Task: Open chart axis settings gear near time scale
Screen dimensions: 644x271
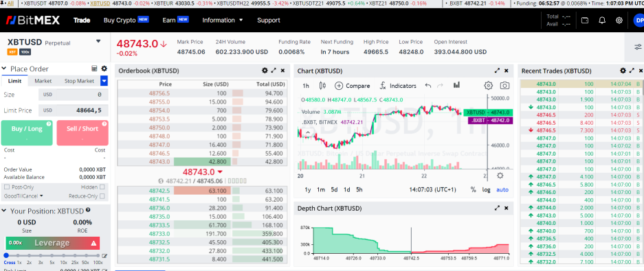Action: pyautogui.click(x=500, y=176)
